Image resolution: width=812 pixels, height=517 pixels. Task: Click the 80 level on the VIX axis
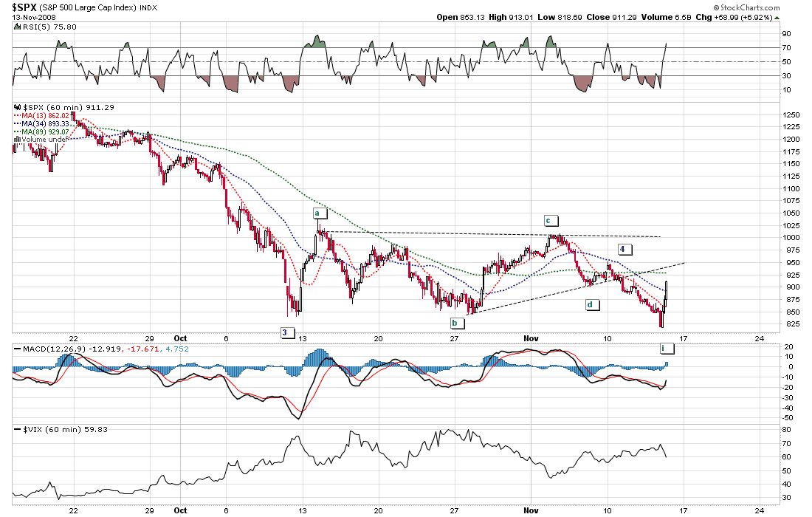pos(787,429)
